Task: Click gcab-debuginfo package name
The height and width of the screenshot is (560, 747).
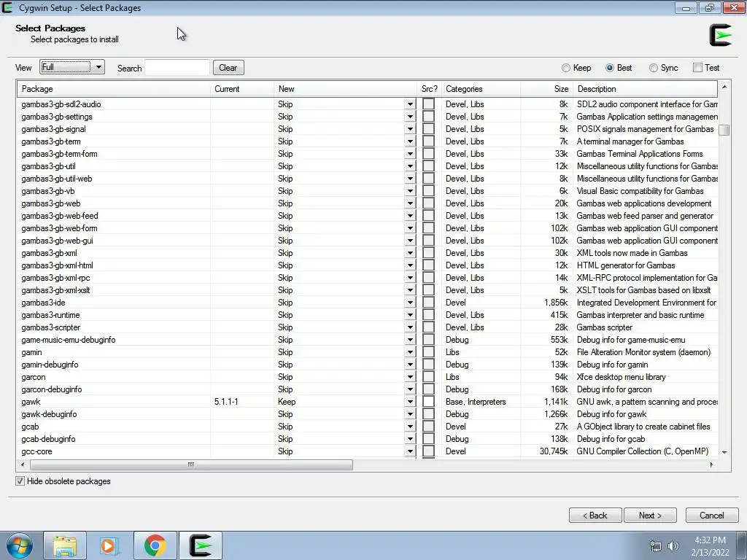Action: (48, 439)
